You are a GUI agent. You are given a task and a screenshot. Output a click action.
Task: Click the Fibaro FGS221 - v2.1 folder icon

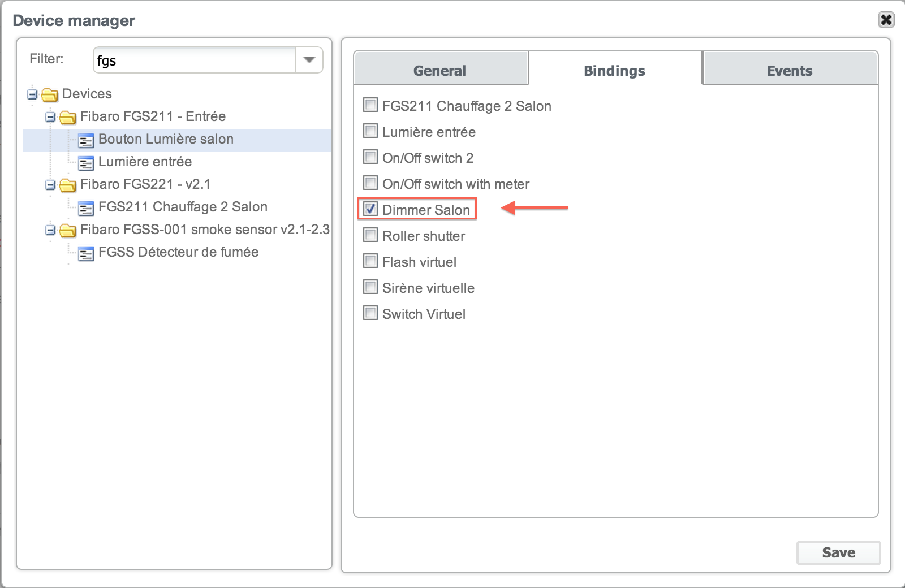point(67,185)
